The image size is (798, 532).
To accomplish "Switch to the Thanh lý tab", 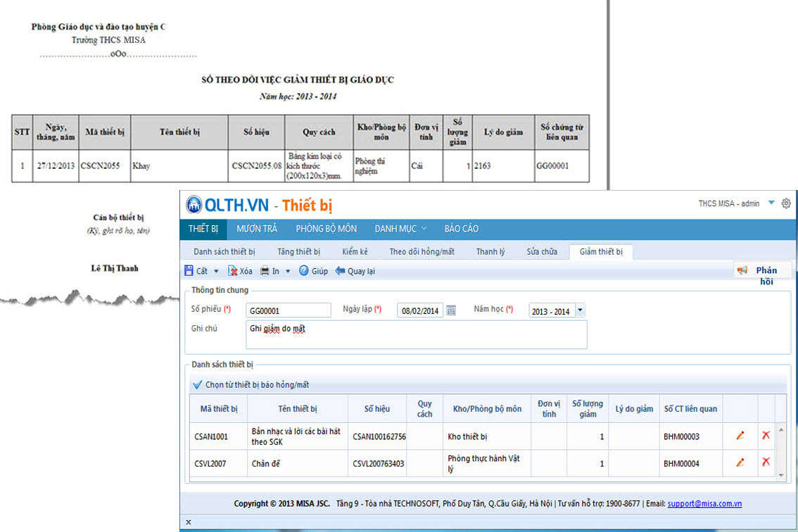I will point(490,251).
